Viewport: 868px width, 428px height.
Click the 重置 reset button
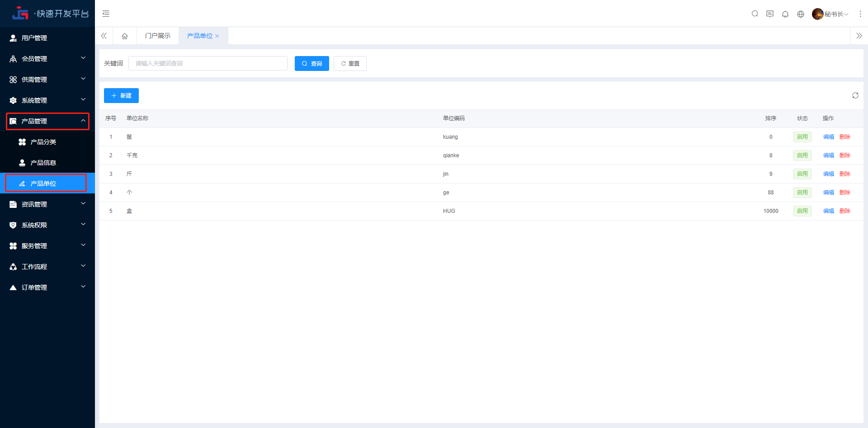point(350,64)
